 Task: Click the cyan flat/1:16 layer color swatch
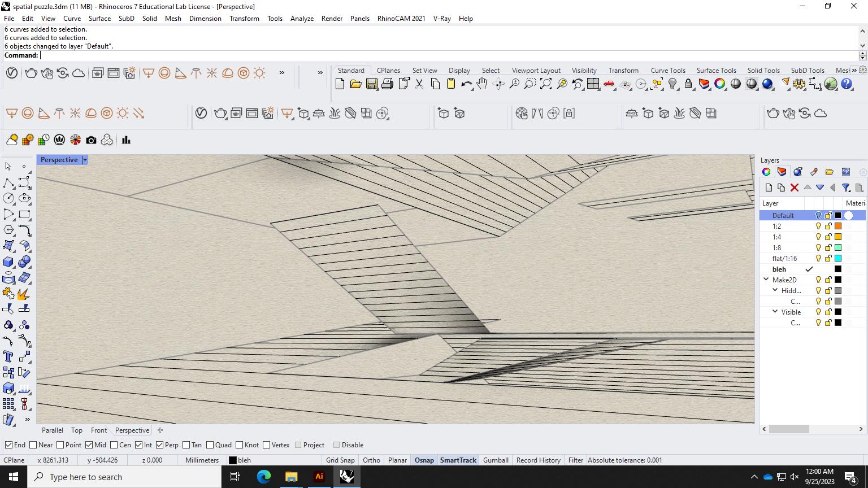pyautogui.click(x=838, y=258)
